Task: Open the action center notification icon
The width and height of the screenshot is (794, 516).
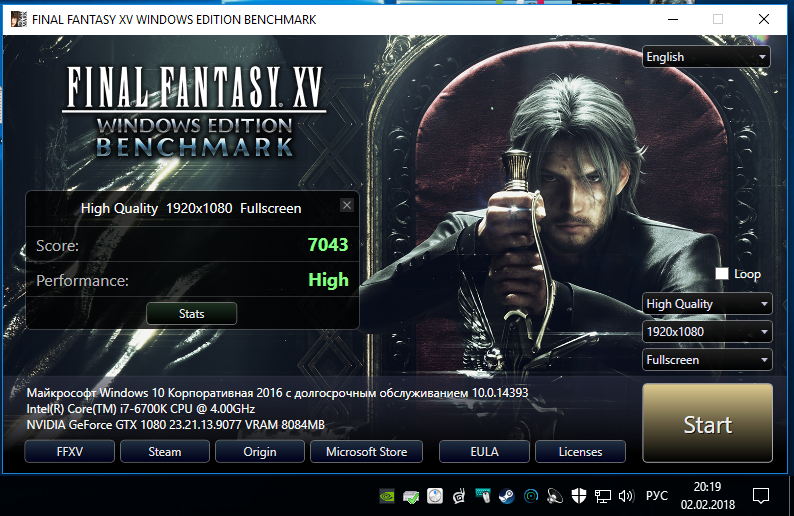Action: click(761, 496)
